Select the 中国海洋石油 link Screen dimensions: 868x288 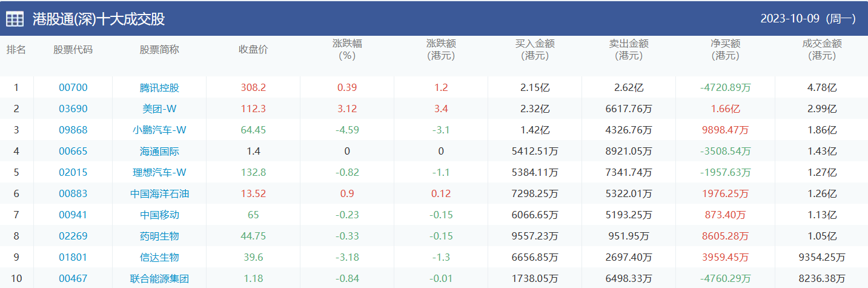click(159, 193)
